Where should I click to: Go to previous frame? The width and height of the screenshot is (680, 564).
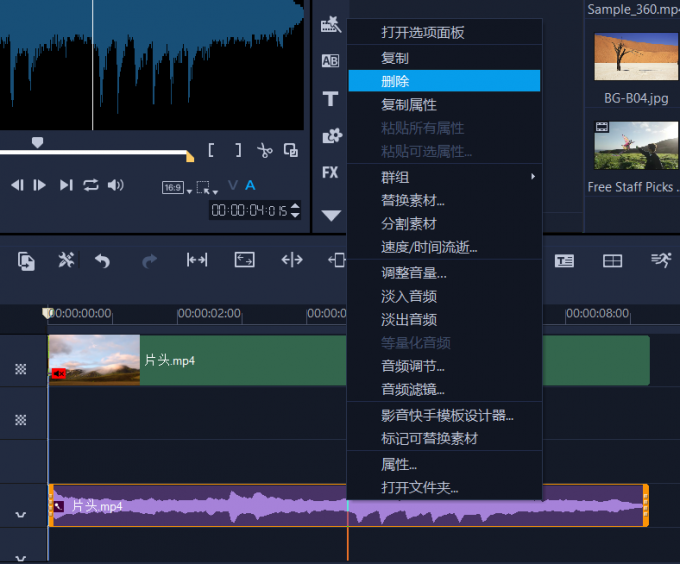[17, 185]
